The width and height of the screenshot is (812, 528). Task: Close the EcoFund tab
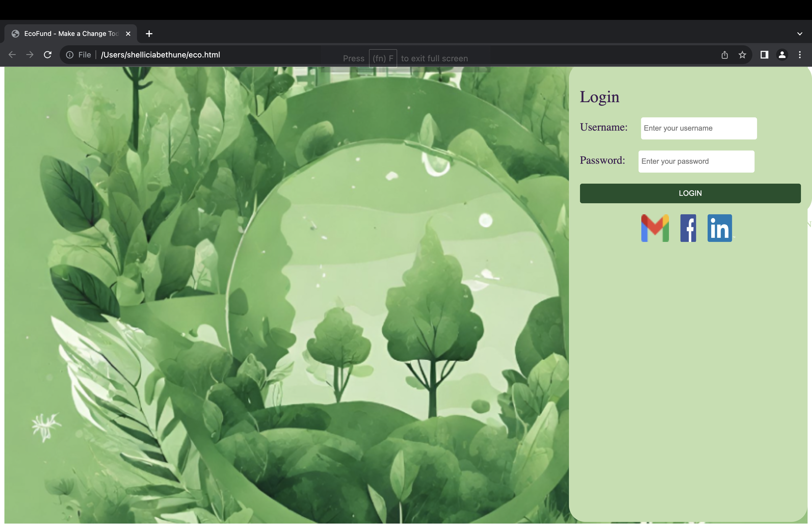point(128,34)
